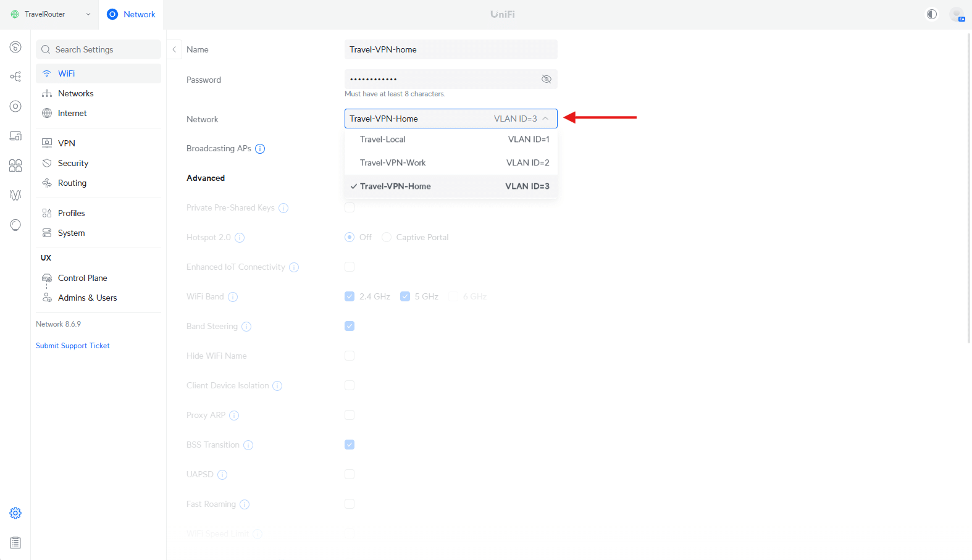Toggle the dark mode theme icon
The height and width of the screenshot is (560, 972).
point(932,14)
